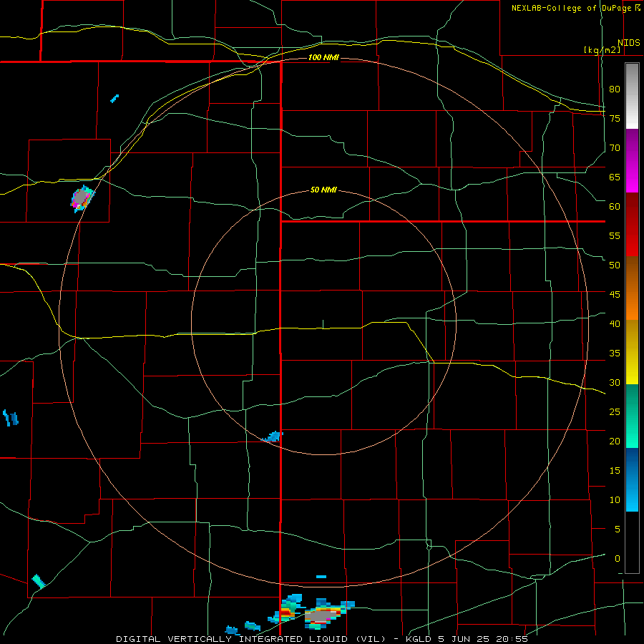Select the 20 value on the scale
This screenshot has width=644, height=644.
pos(615,441)
